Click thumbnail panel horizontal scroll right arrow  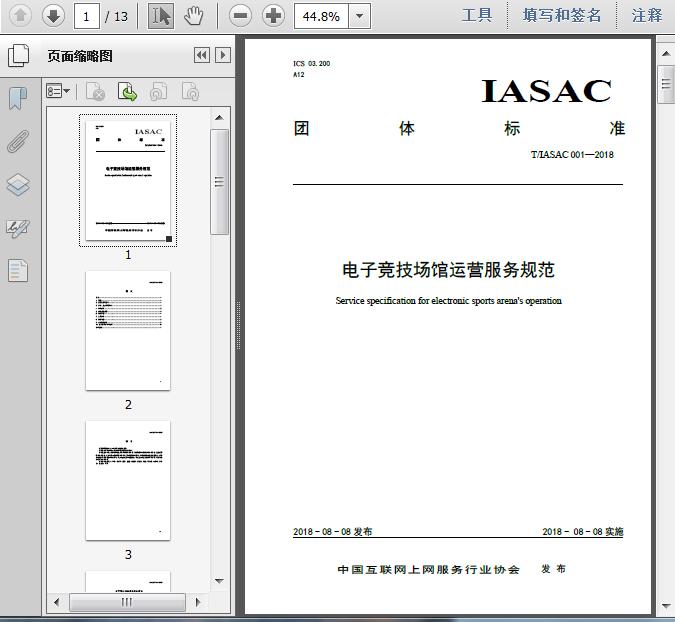198,602
